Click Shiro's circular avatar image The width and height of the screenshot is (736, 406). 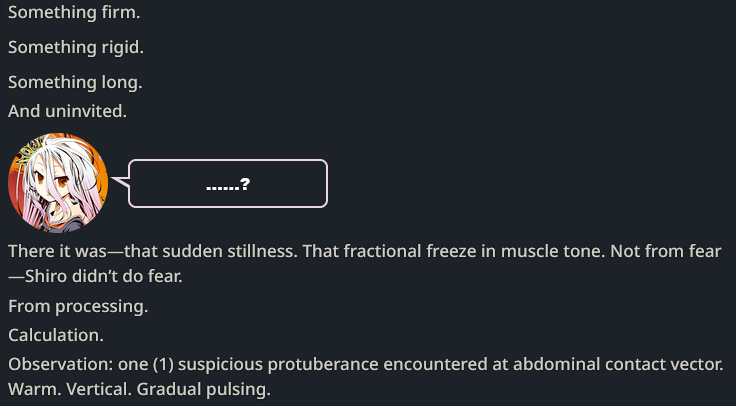click(58, 183)
